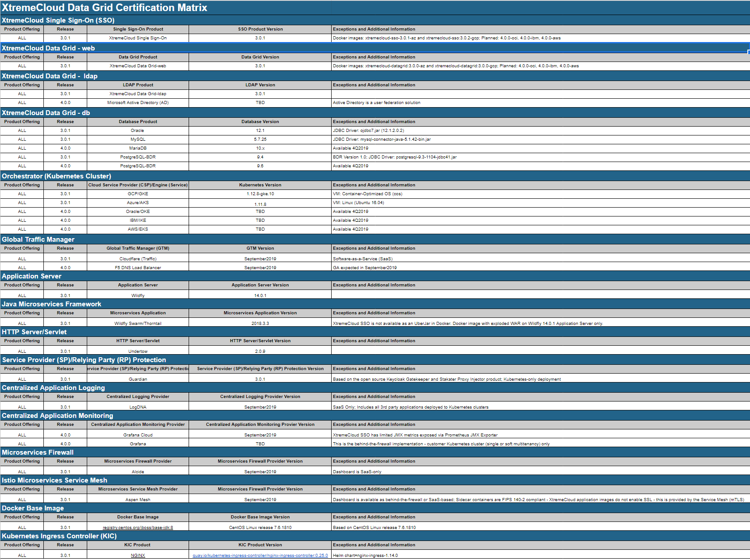
Task: Select the 'Centralized Application Logging' section header
Action: tap(53, 388)
